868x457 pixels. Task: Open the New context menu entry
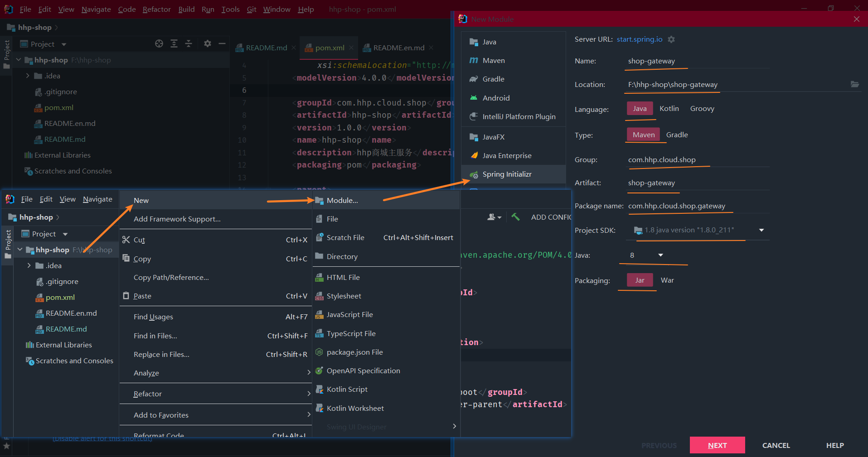215,200
